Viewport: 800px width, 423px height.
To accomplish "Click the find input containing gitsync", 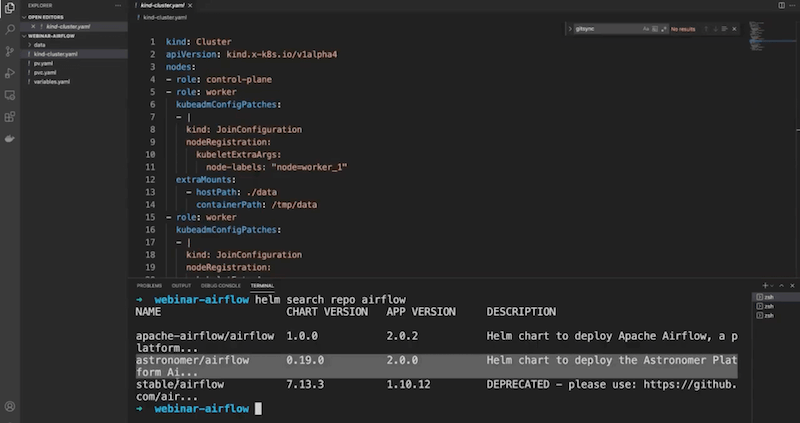I will click(x=602, y=29).
